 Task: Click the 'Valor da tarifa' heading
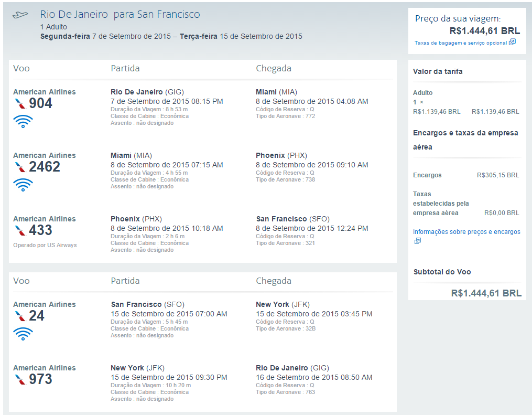click(438, 72)
